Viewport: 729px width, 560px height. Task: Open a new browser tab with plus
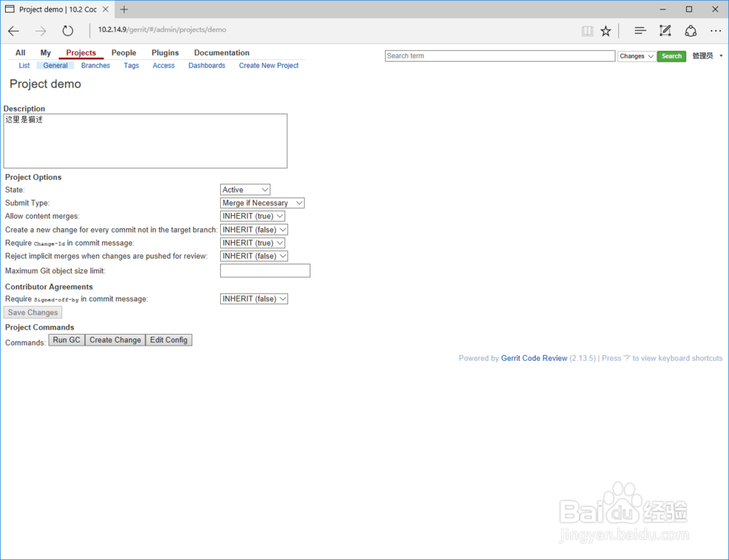pyautogui.click(x=124, y=9)
